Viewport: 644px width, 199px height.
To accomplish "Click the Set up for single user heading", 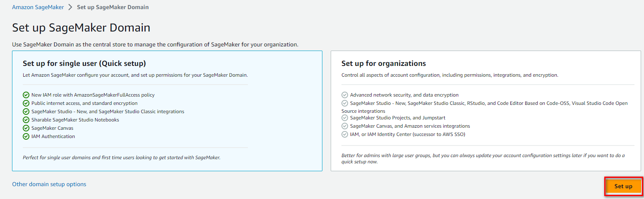I will click(84, 63).
